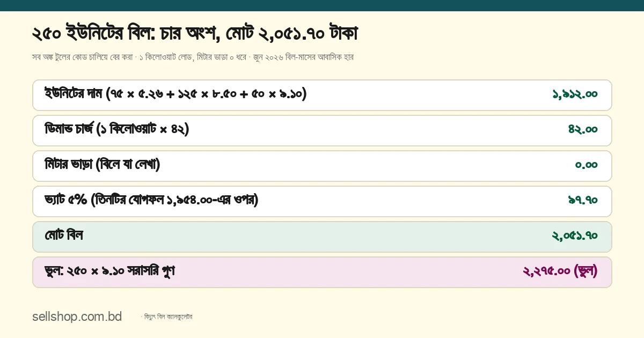This screenshot has width=644, height=338.
Task: Select the 'মোট বিল' label
Action: 64,236
